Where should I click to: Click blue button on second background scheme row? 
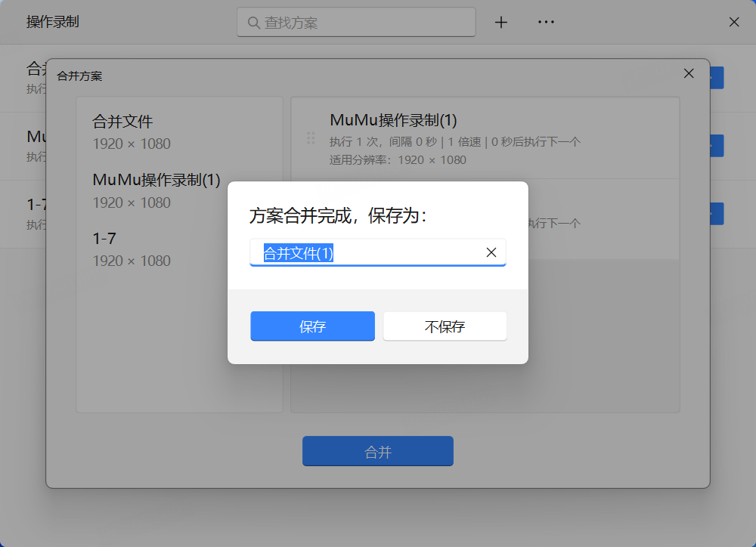(x=717, y=146)
